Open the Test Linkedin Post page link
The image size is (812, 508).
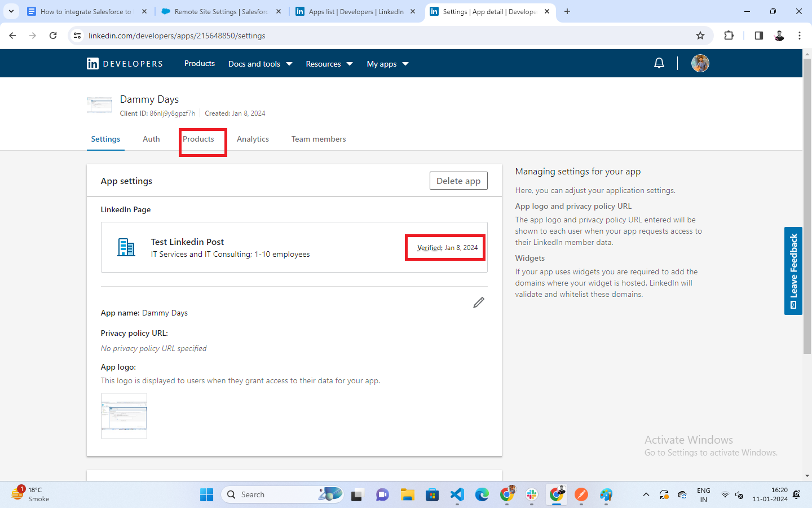coord(187,242)
